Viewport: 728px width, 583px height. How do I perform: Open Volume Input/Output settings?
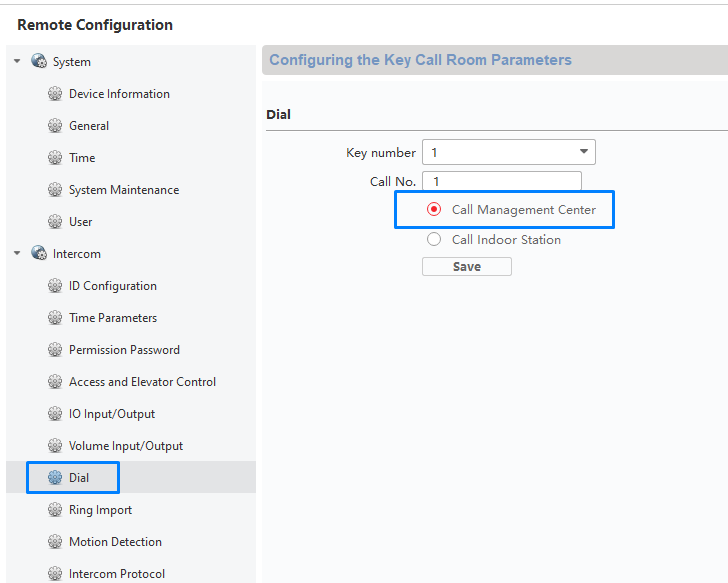(x=126, y=446)
